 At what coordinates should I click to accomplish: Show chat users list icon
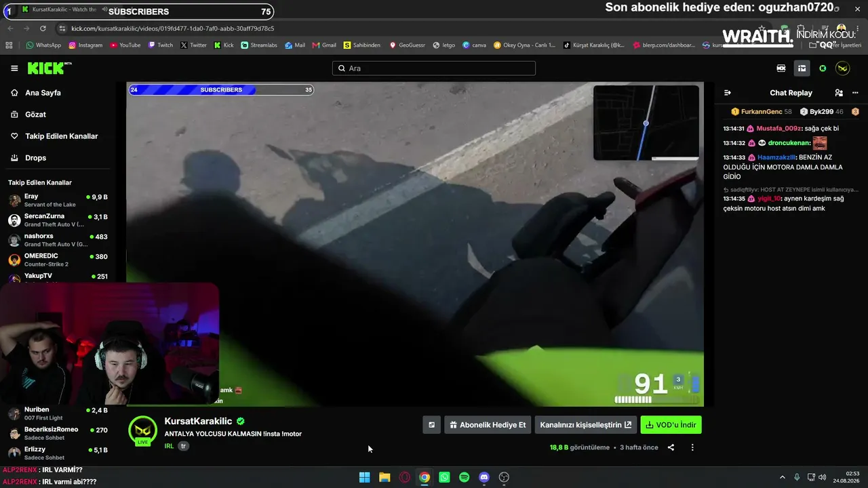point(839,93)
